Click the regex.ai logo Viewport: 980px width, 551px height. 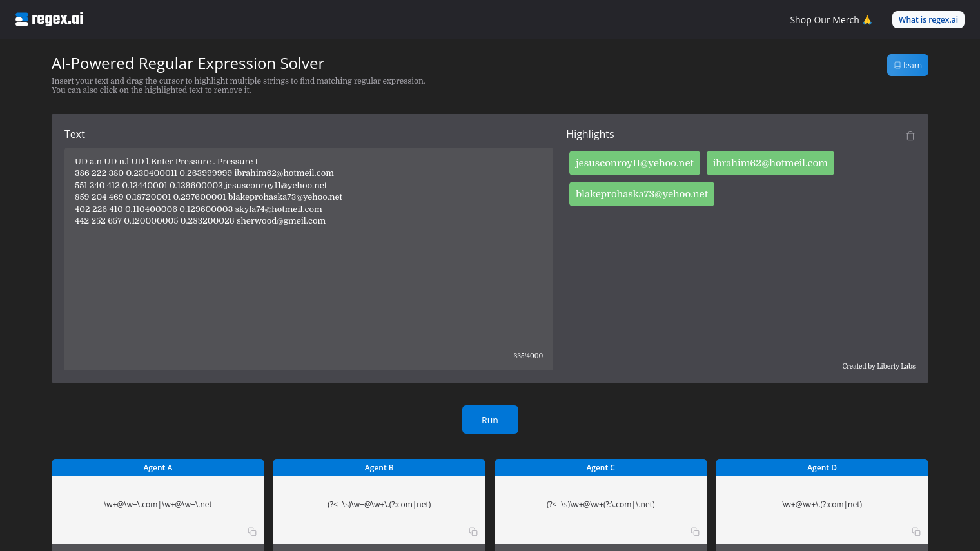point(49,19)
